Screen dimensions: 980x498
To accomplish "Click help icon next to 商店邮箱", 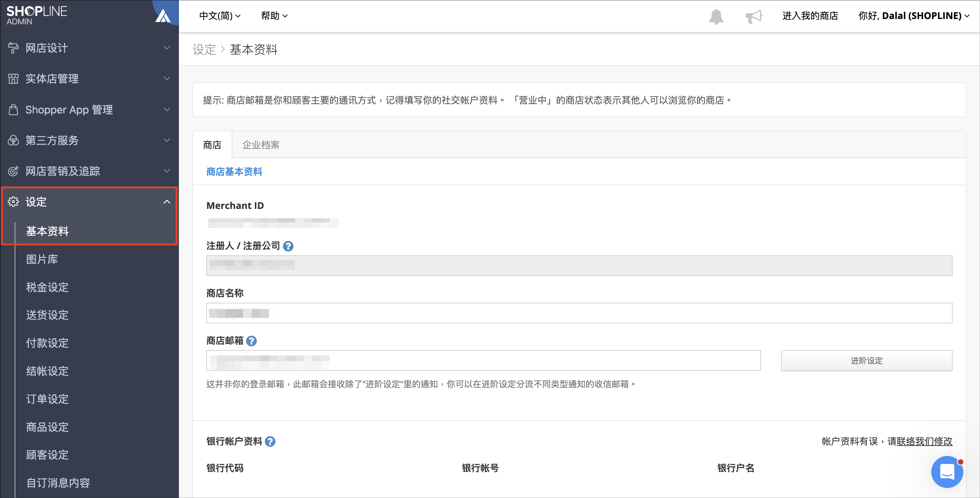I will [251, 341].
